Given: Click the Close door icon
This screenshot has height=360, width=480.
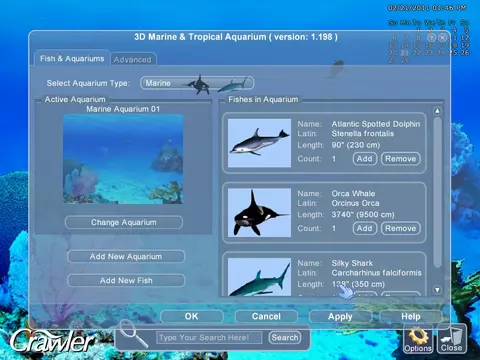Looking at the screenshot, I should [452, 340].
